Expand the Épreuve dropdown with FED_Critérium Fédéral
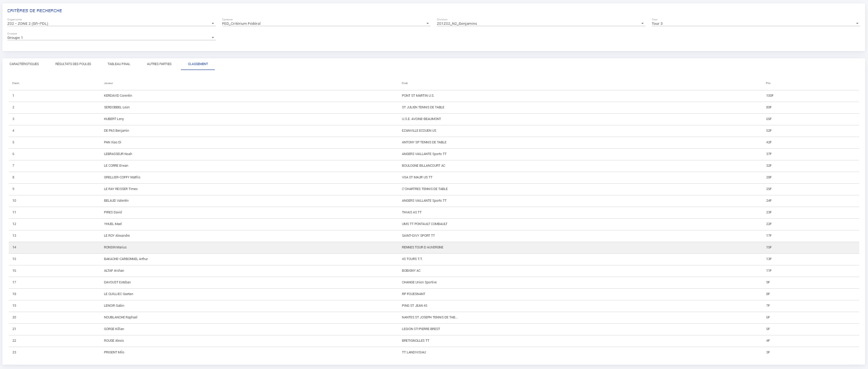The image size is (868, 369). tap(326, 23)
